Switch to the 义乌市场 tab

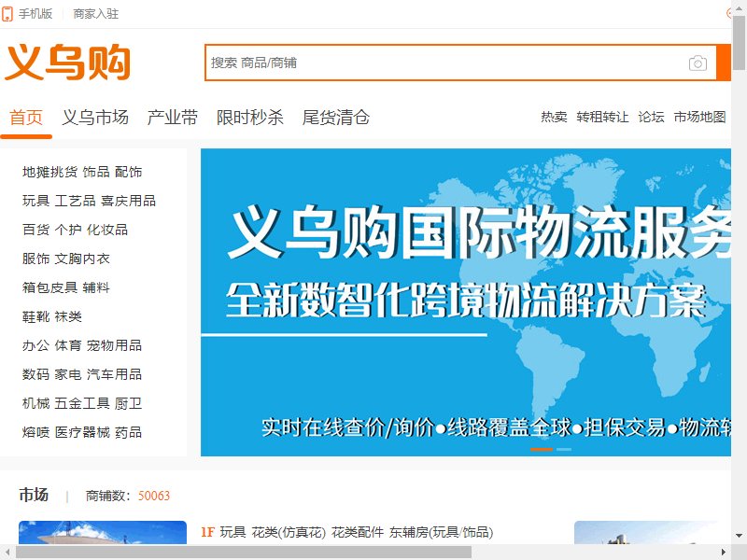(x=95, y=118)
